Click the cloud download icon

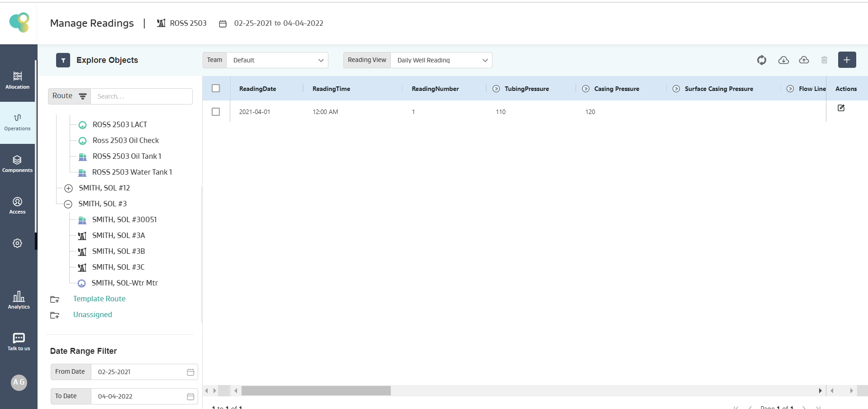pos(783,60)
